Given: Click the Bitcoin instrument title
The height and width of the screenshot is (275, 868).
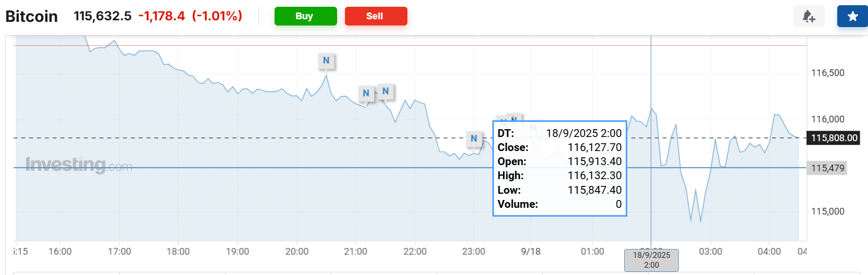Looking at the screenshot, I should pos(32,16).
